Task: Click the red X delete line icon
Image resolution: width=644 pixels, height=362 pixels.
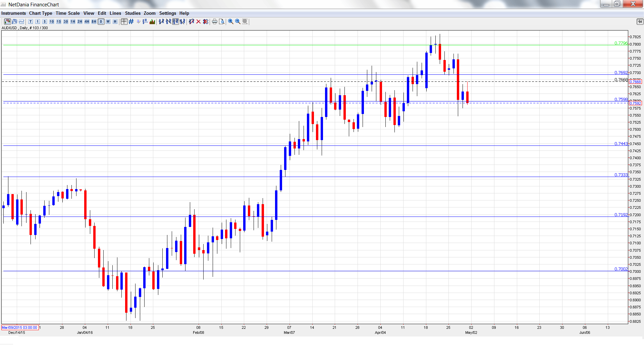Action: tap(199, 21)
